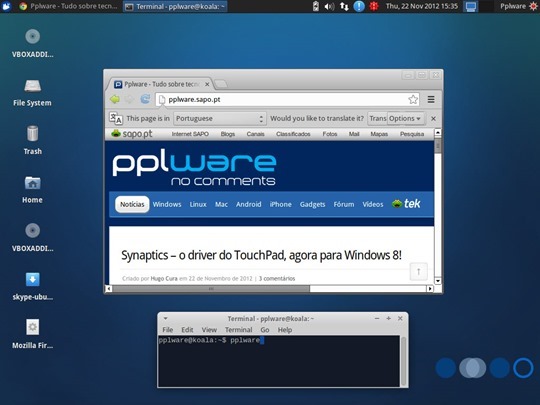Screen dimensions: 540x405
Task: Click the horizontal scrollbar in Chrome
Action: pyautogui.click(x=211, y=289)
